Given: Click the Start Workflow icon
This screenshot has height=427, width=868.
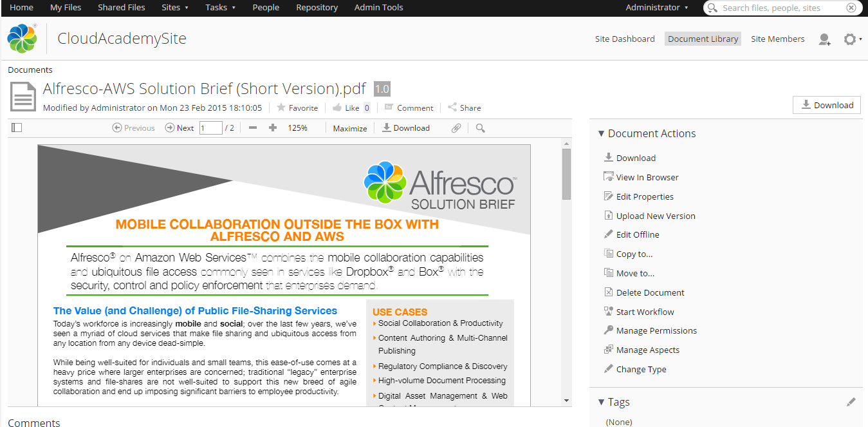Looking at the screenshot, I should (609, 312).
